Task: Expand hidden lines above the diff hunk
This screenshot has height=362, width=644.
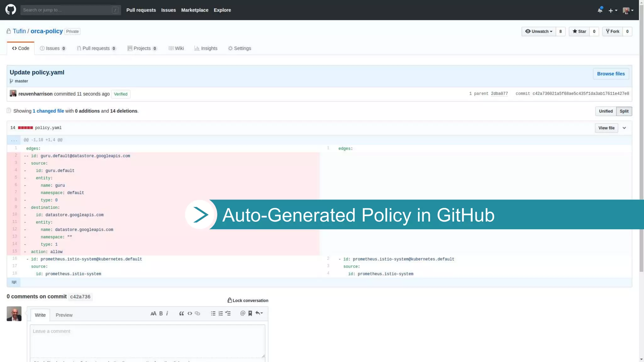Action: tap(14, 140)
